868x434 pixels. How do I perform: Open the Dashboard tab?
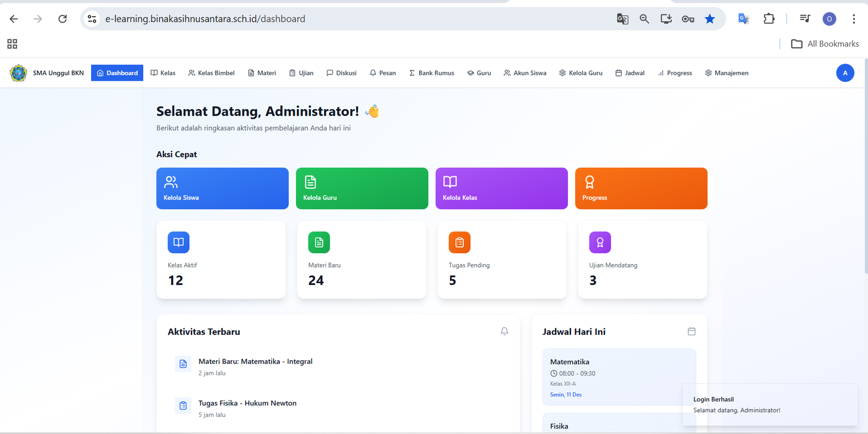117,73
